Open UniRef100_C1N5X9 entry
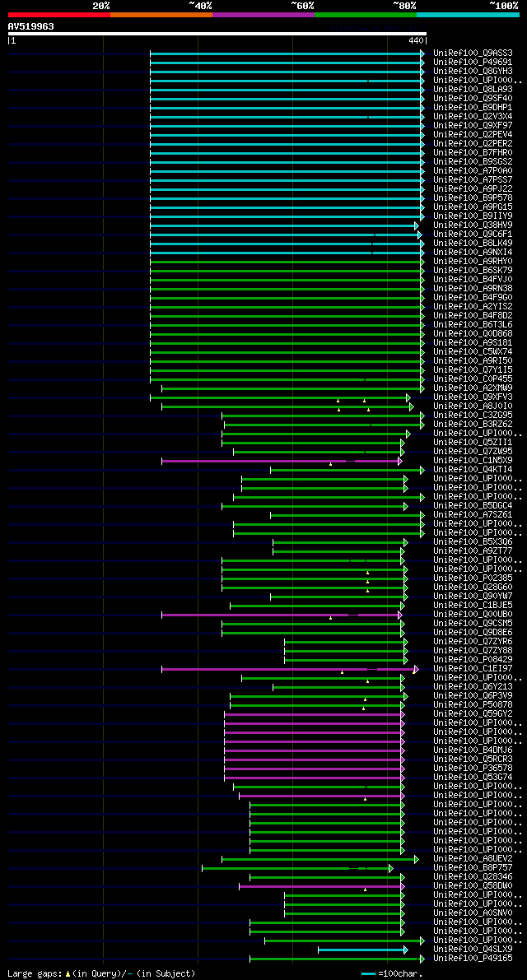 tap(473, 462)
